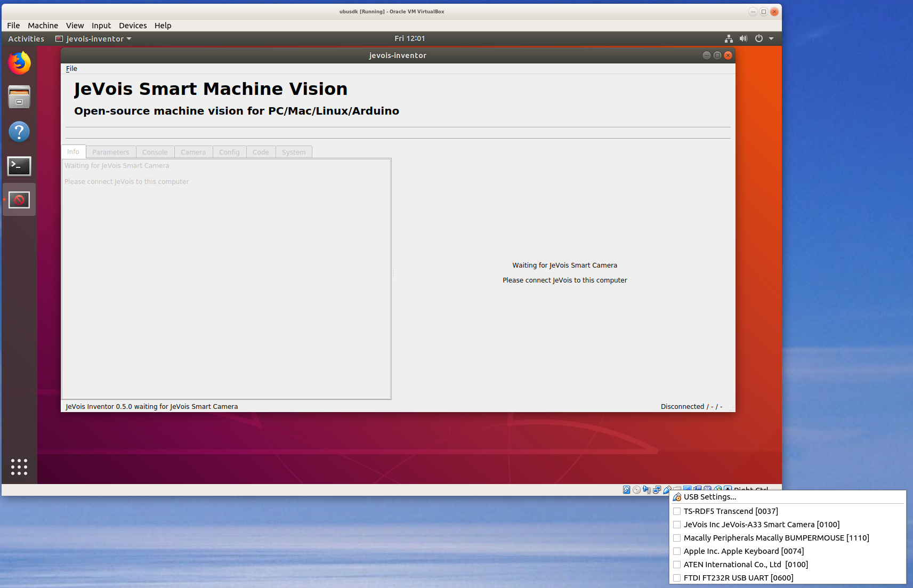Select the Info tab

73,152
